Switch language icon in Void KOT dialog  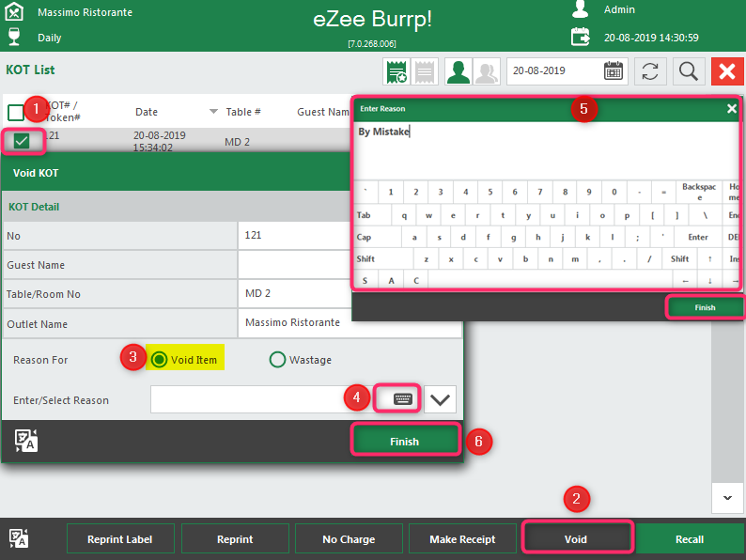(26, 441)
